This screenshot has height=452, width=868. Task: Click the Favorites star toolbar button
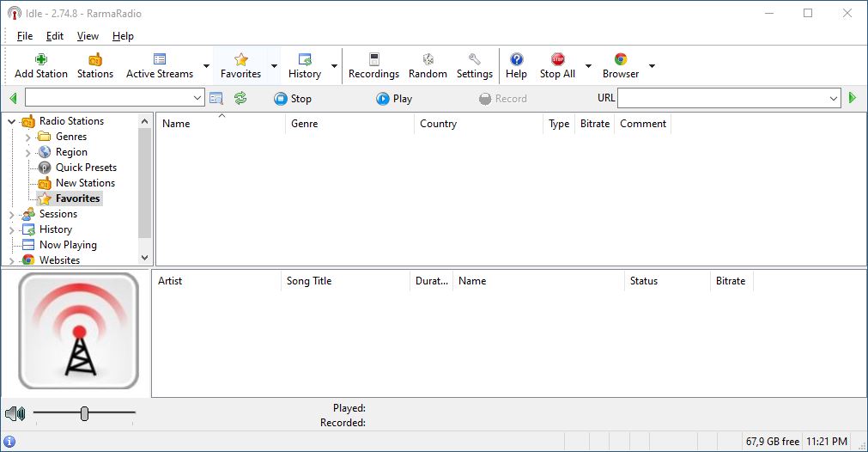click(x=240, y=66)
